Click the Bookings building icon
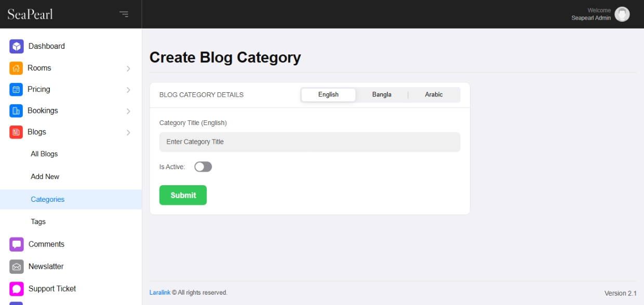The width and height of the screenshot is (644, 305). coord(16,110)
